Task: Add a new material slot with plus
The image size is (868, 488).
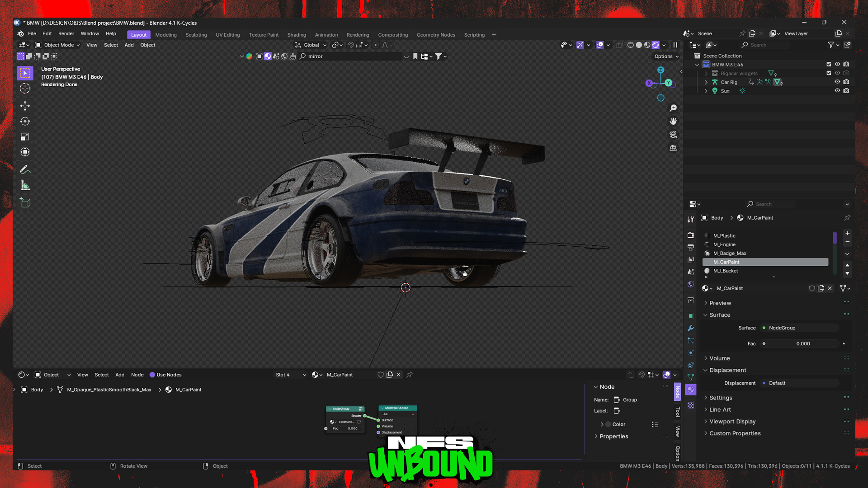Action: coord(848,234)
